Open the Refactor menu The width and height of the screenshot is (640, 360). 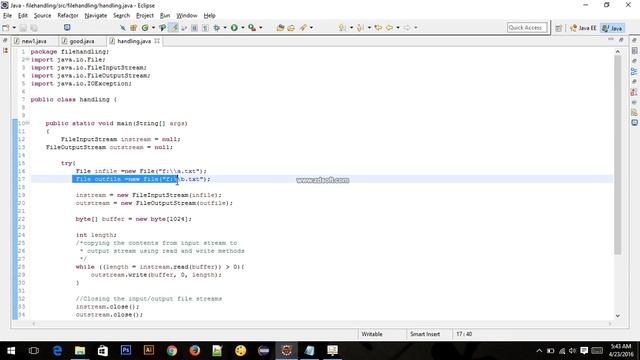(68, 16)
